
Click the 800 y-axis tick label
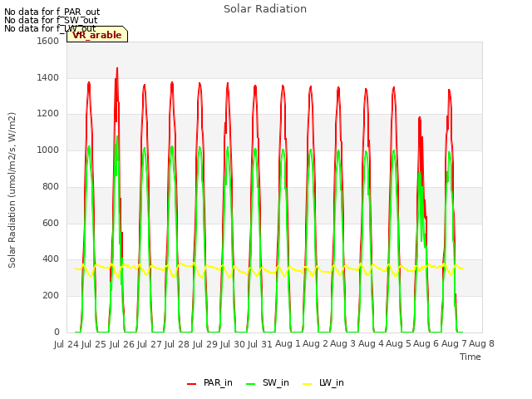[51, 186]
